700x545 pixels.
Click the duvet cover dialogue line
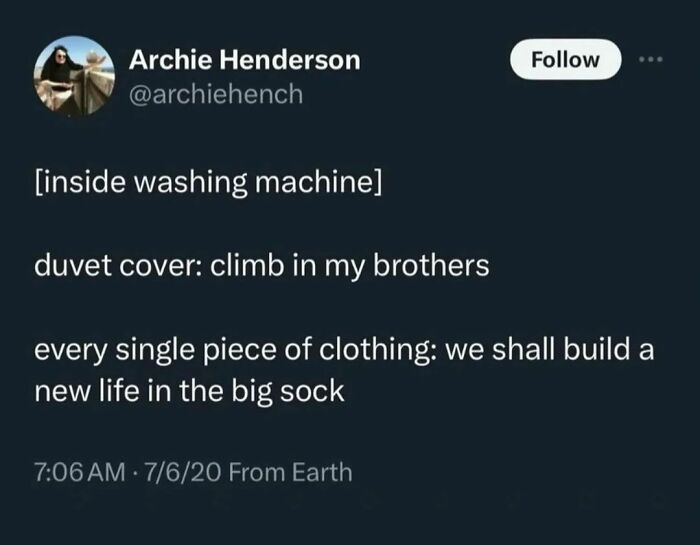click(262, 266)
